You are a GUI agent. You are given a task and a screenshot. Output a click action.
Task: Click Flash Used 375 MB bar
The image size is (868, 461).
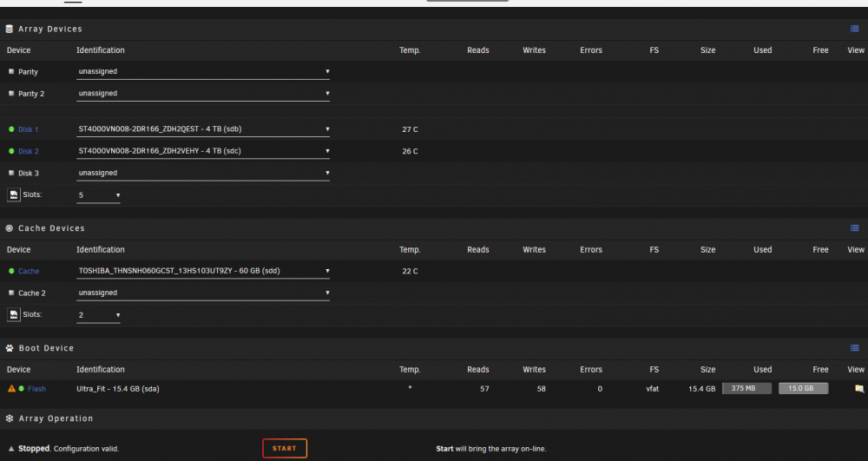tap(746, 388)
